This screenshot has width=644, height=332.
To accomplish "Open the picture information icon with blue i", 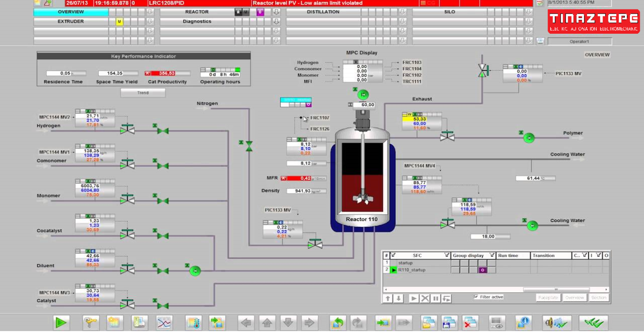I will tap(523, 323).
